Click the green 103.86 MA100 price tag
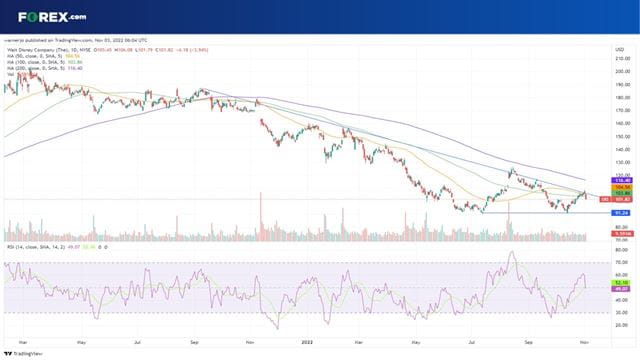Screen dimensions: 640x360 click(622, 193)
